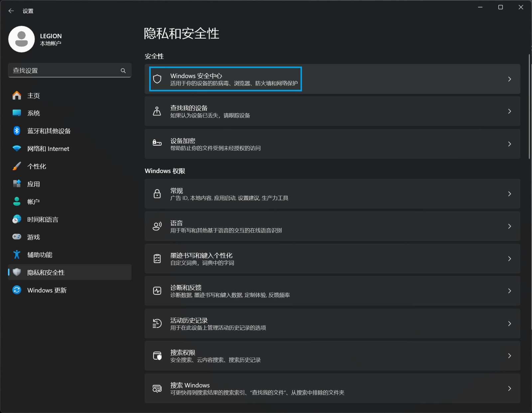
Task: Click the 本地帐户 label under LEGION
Action: click(x=51, y=44)
